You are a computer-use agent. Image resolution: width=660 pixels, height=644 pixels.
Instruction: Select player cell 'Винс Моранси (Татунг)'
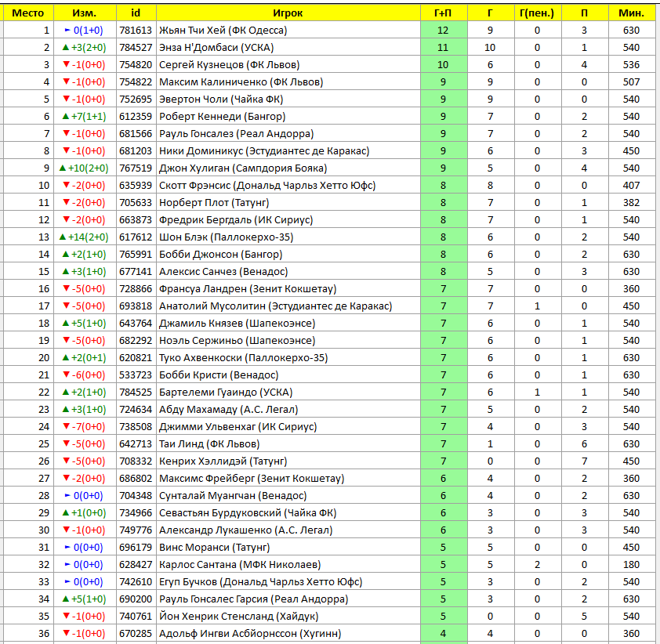pyautogui.click(x=288, y=548)
